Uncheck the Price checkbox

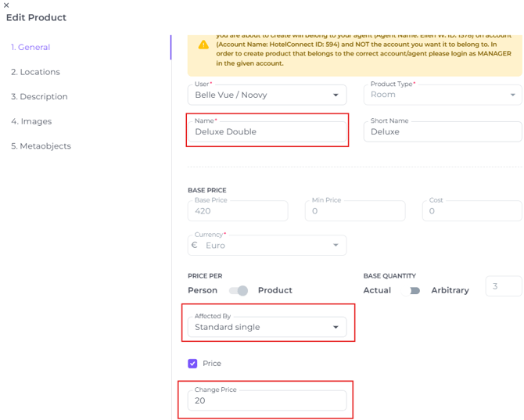(x=192, y=364)
